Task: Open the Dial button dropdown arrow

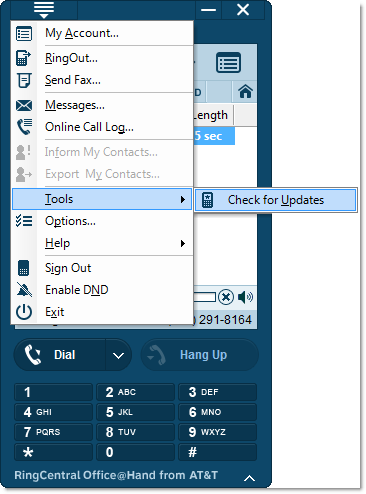Action: 118,355
